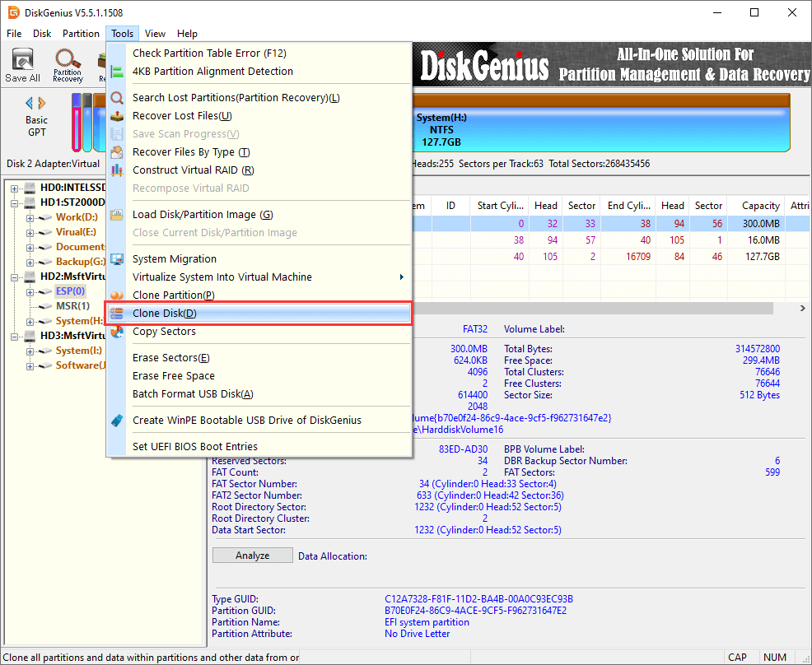Open the Partition menu
The height and width of the screenshot is (665, 812).
[81, 34]
